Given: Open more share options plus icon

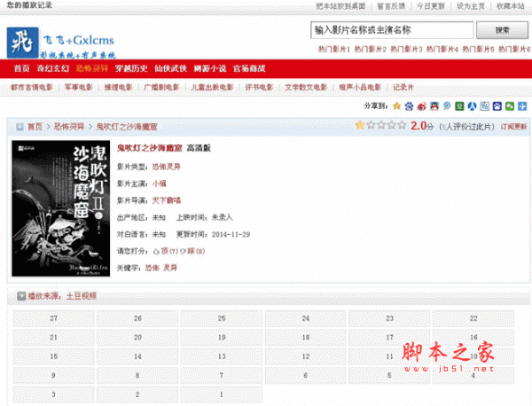Looking at the screenshot, I should (x=522, y=106).
